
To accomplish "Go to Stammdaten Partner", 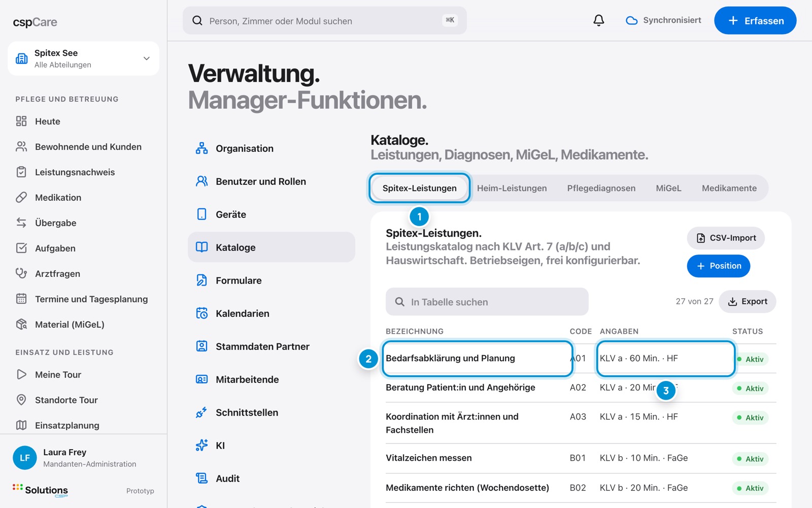I will (x=272, y=346).
